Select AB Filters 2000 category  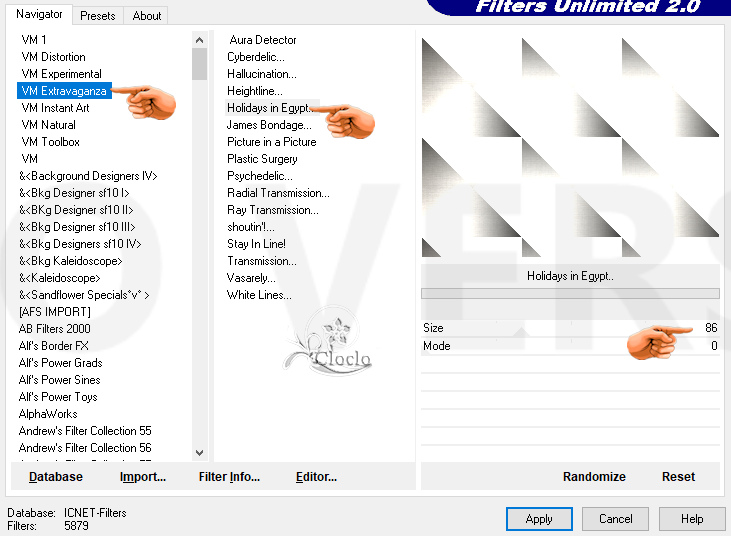click(55, 329)
